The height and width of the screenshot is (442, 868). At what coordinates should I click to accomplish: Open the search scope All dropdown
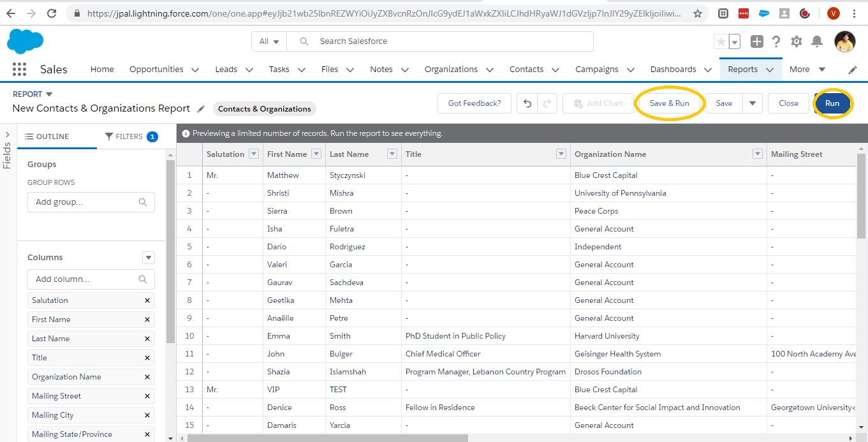coord(269,41)
